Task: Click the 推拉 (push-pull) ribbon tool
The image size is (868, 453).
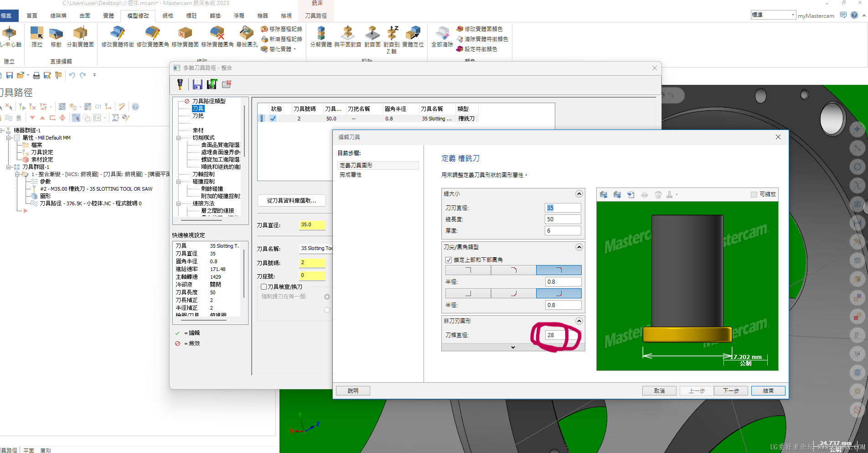Action: pos(36,36)
